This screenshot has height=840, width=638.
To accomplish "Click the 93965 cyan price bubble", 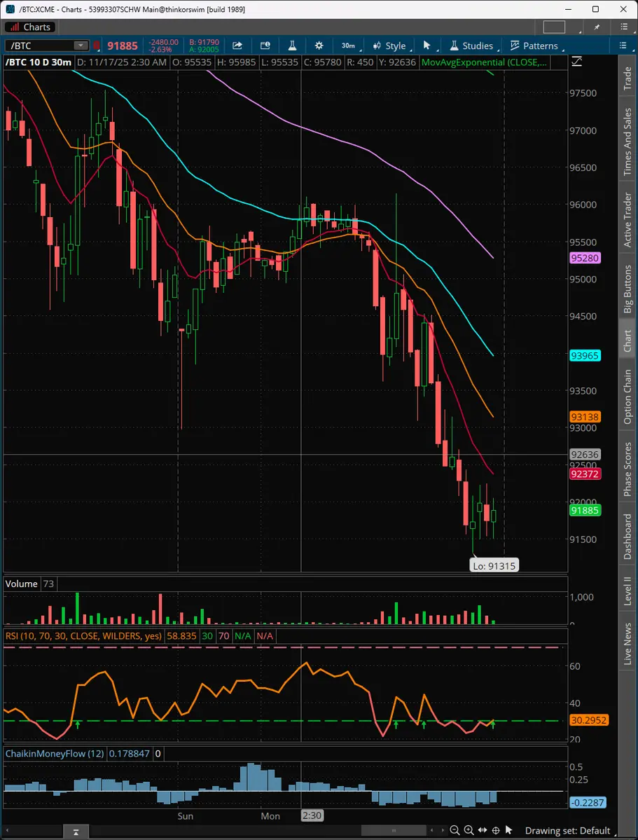I will click(585, 355).
